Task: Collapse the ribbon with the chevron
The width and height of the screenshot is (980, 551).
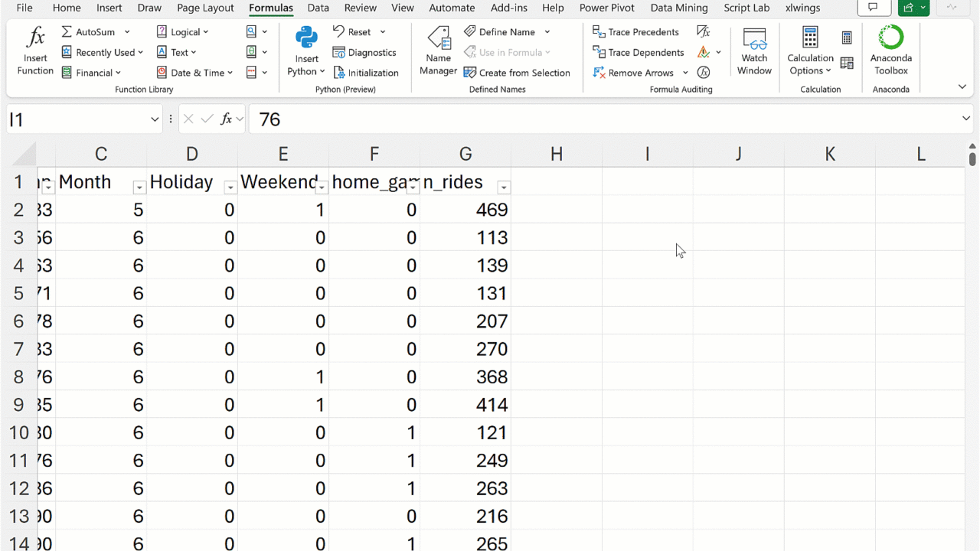Action: (x=962, y=87)
